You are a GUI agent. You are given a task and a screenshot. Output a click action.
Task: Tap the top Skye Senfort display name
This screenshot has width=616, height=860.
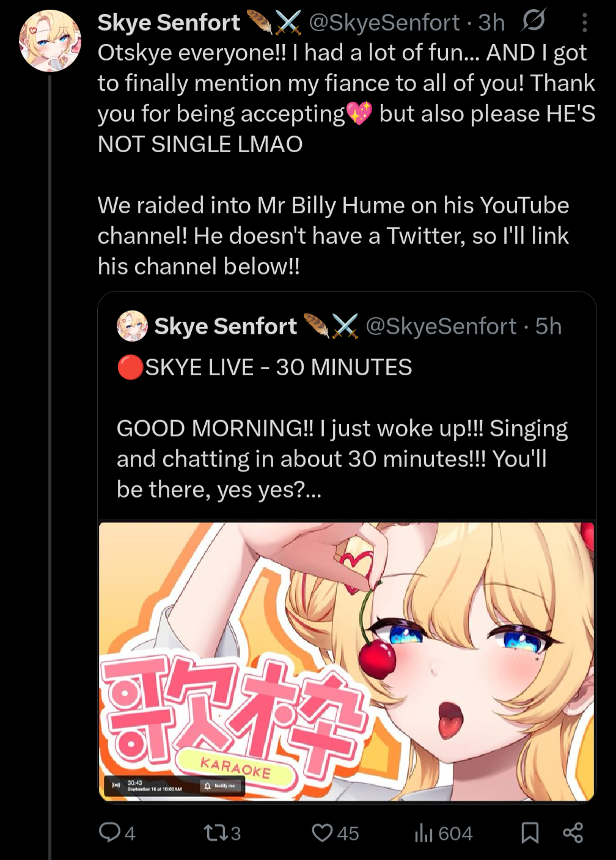[x=169, y=23]
